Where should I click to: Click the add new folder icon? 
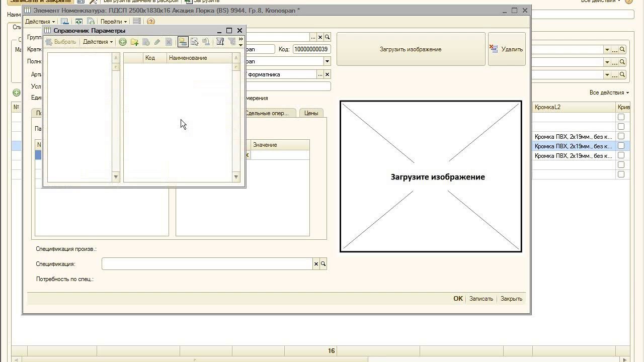pyautogui.click(x=134, y=42)
